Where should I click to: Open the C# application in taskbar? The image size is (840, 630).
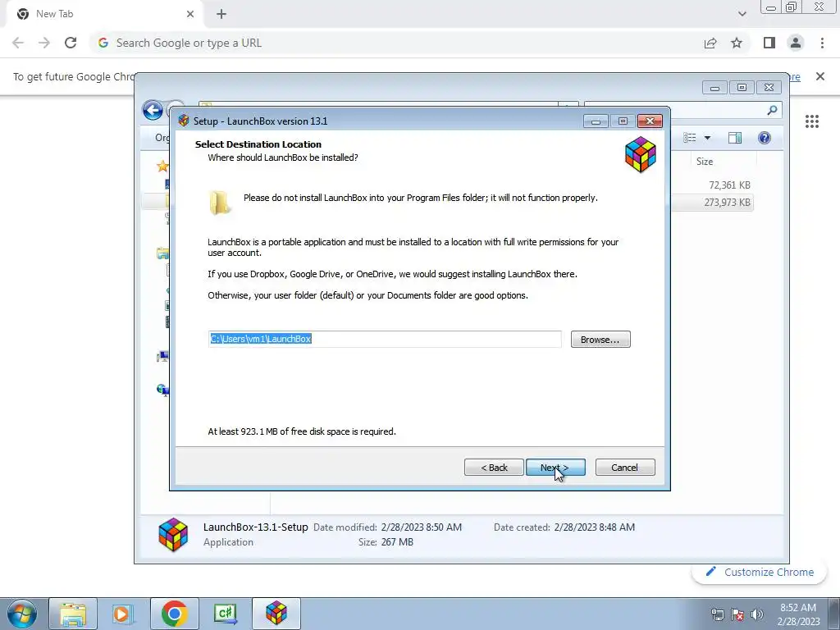(225, 614)
